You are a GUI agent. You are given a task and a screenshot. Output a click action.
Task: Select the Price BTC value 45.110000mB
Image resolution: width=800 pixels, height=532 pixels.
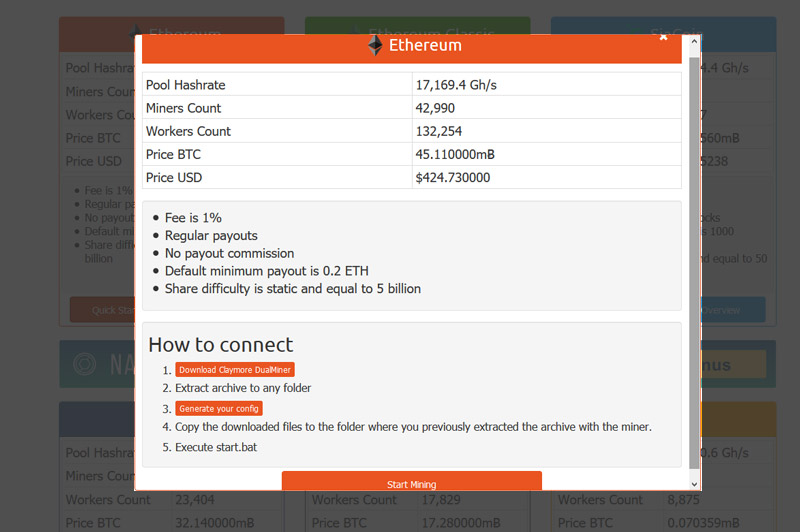[x=455, y=154]
